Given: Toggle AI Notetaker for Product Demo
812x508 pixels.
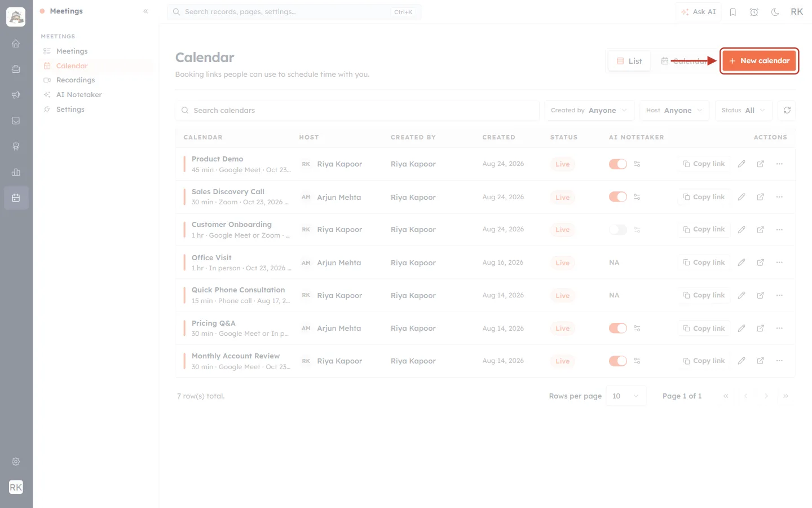Looking at the screenshot, I should pyautogui.click(x=618, y=164).
